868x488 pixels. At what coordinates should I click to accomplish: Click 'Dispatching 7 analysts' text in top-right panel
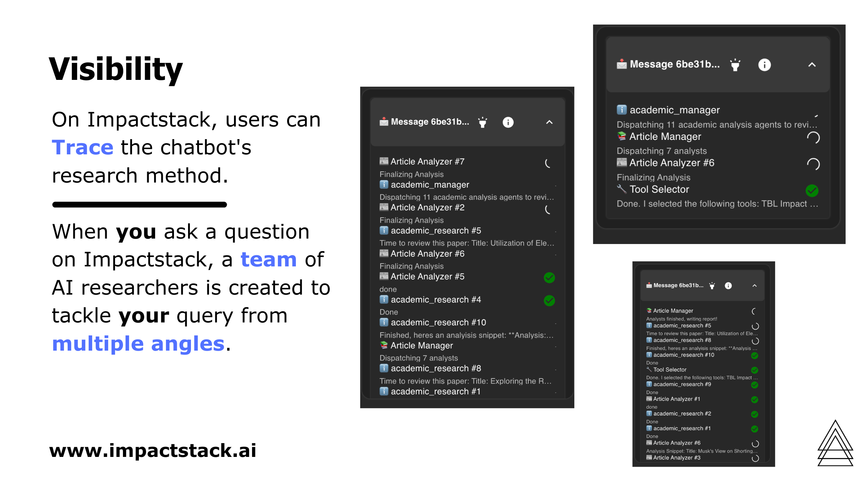(x=661, y=151)
